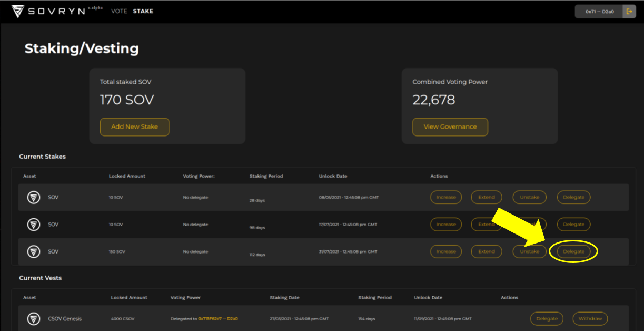Viewport: 644px width, 331px height.
Task: Click the 112 days staking period cell
Action: (x=257, y=255)
